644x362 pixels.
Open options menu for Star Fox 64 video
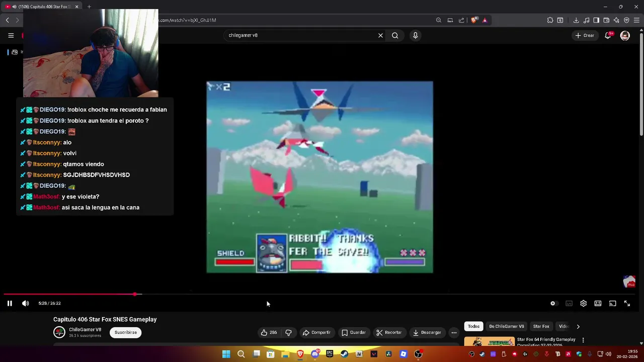[x=583, y=340]
